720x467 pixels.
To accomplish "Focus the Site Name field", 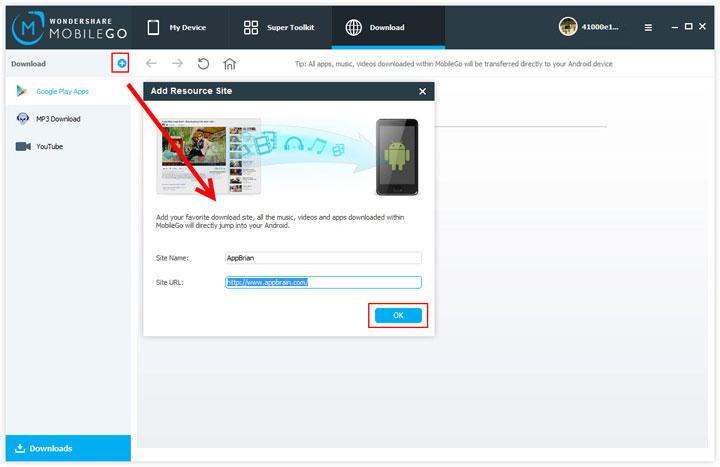I will click(323, 258).
